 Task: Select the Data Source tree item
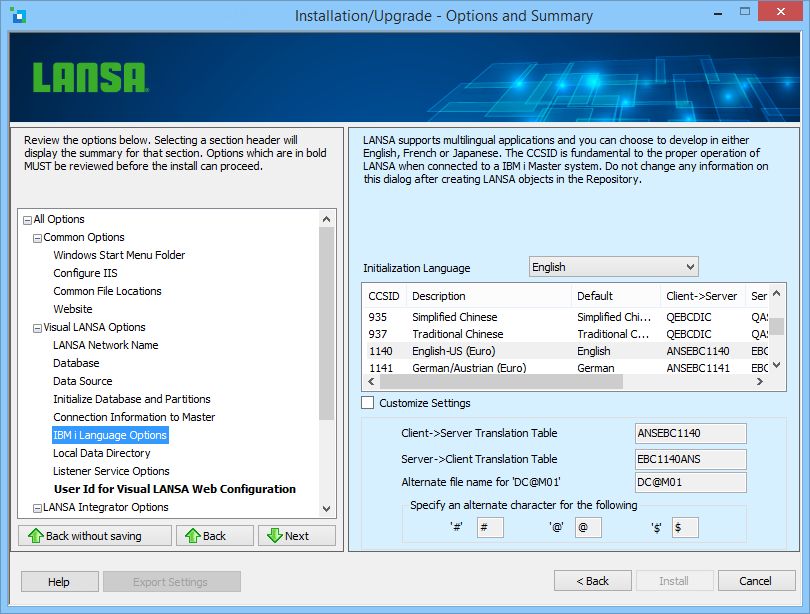83,381
